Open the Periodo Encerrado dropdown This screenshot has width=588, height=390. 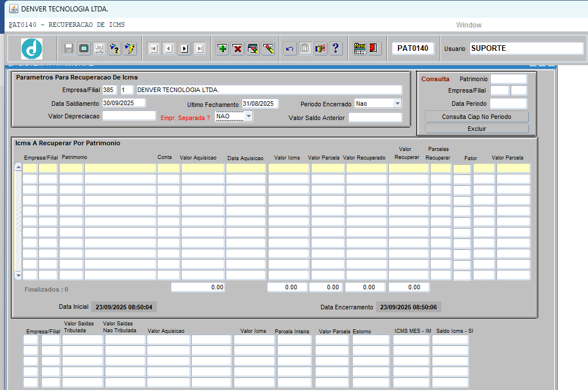point(397,104)
